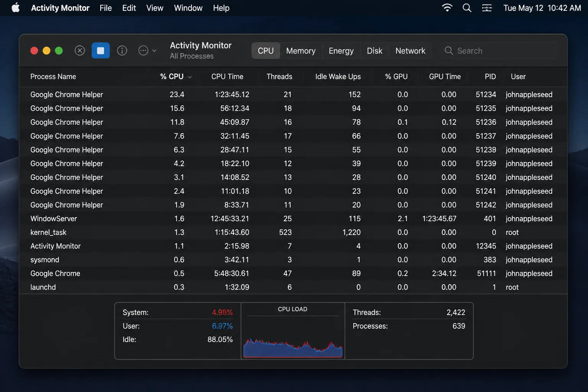Viewport: 588px width, 392px height.
Task: Select Google Chrome Helper with PID 51242
Action: point(293,205)
